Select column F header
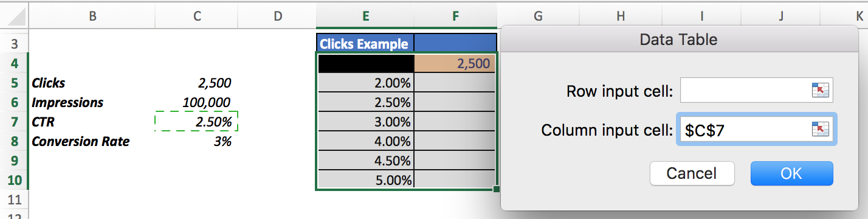Image resolution: width=868 pixels, height=219 pixels. coord(455,17)
